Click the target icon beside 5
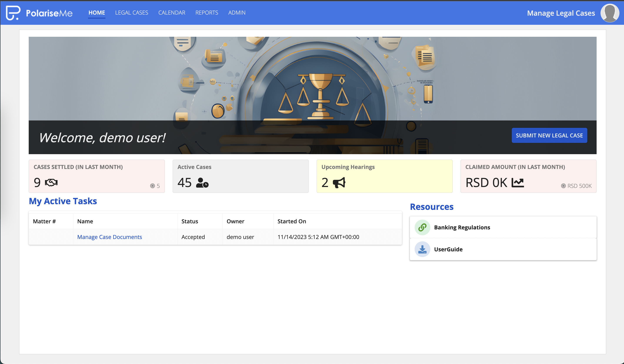The height and width of the screenshot is (364, 624). click(153, 186)
